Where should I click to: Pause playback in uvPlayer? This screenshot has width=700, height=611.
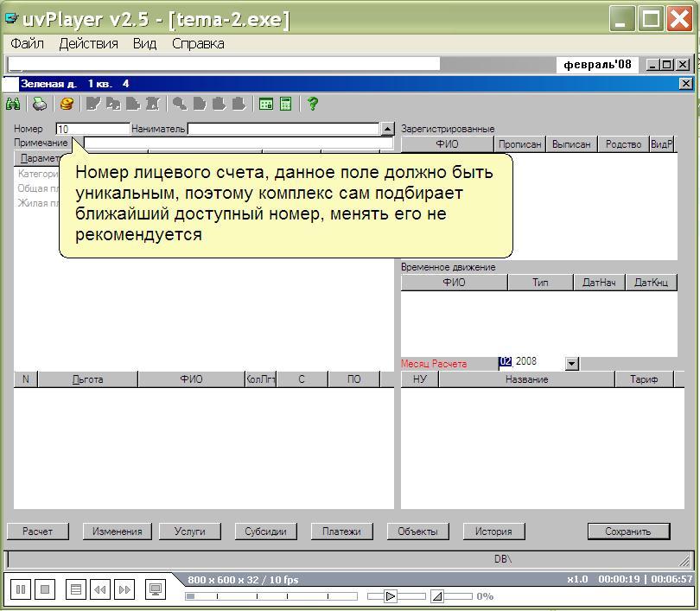click(x=21, y=589)
